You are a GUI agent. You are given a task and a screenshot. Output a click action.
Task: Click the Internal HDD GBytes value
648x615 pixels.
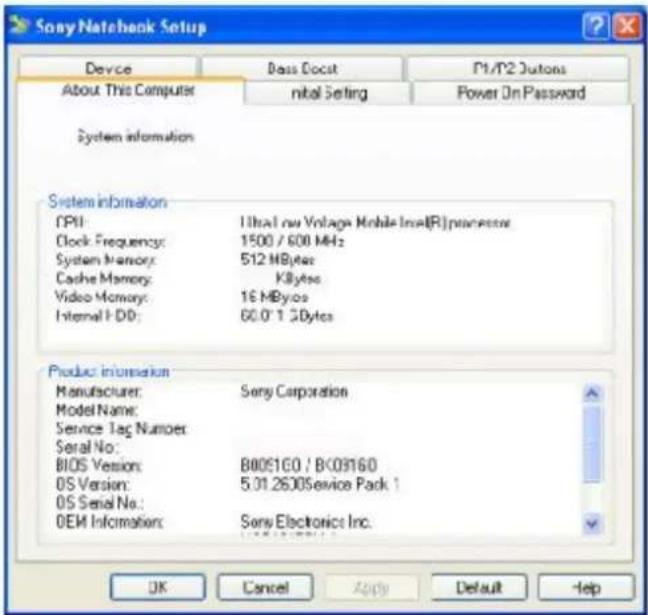click(x=286, y=316)
